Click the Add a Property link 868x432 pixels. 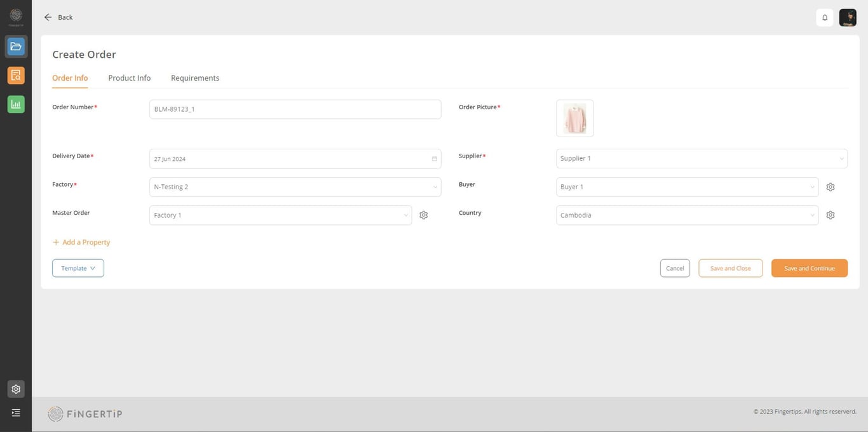(x=86, y=242)
